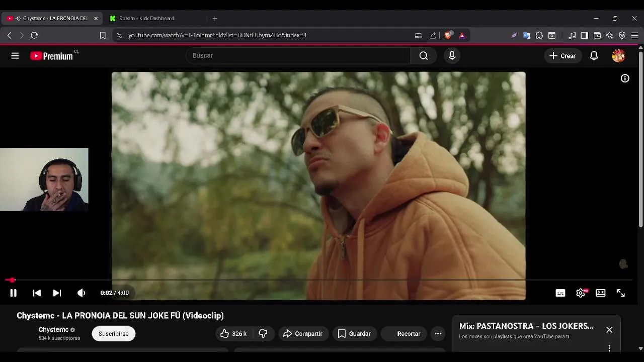View site information icon

[x=119, y=35]
